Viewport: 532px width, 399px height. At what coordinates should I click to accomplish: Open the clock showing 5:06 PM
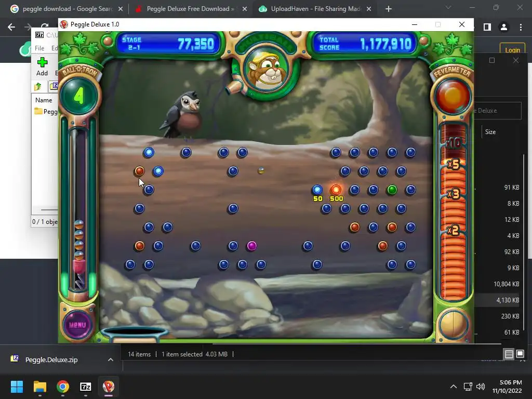click(x=507, y=387)
